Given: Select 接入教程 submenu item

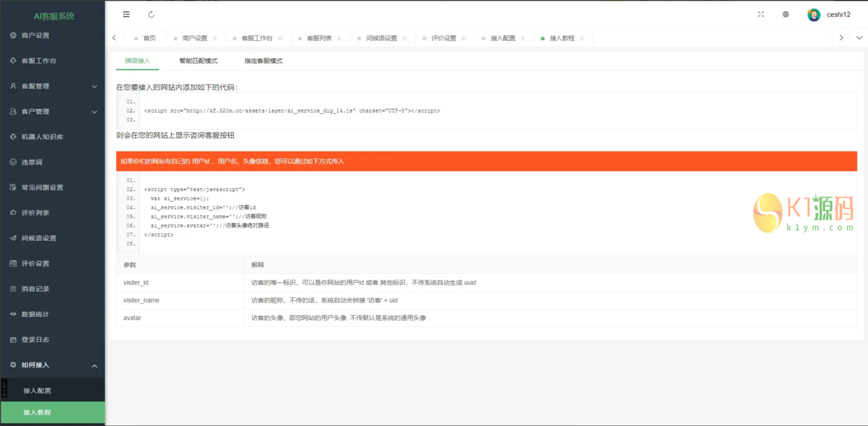Looking at the screenshot, I should pos(52,412).
